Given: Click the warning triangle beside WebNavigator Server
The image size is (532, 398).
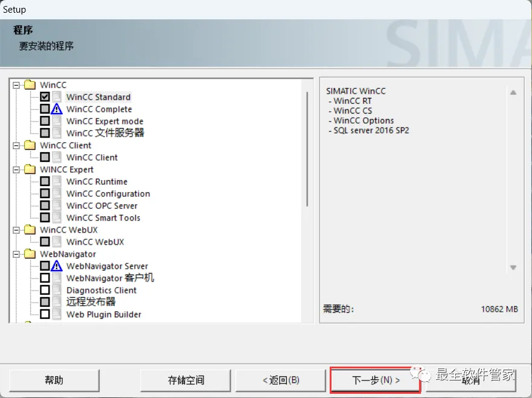Looking at the screenshot, I should tap(57, 266).
